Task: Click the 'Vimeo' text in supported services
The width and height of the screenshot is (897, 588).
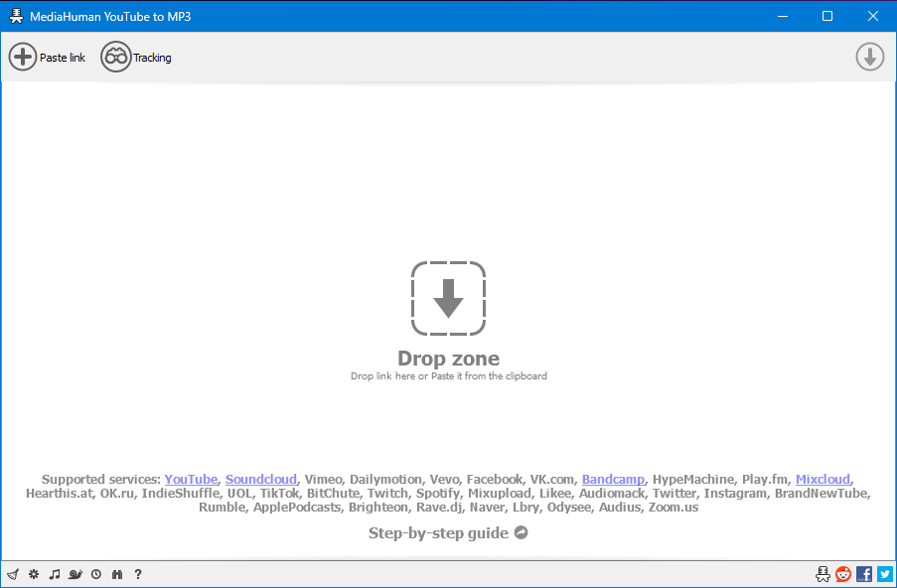Action: click(x=323, y=480)
